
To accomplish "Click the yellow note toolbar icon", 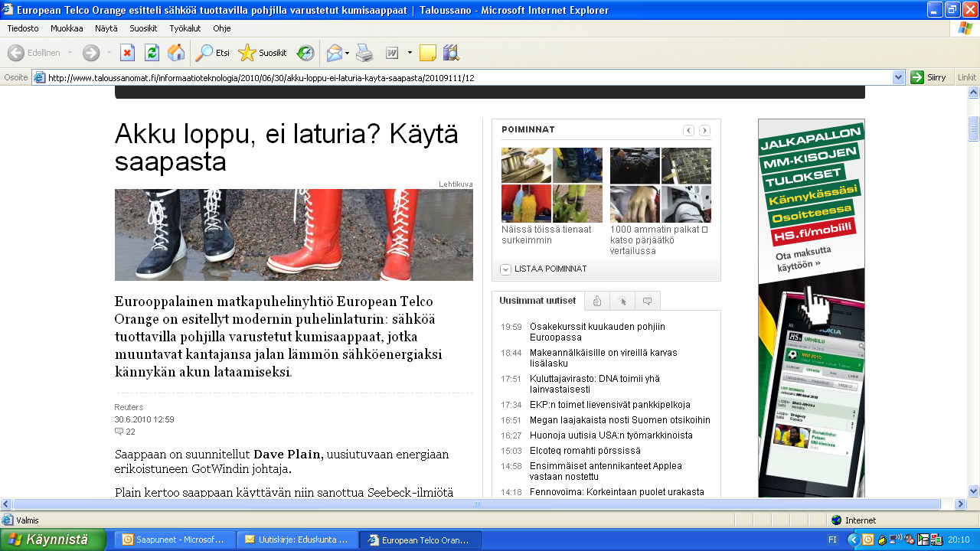I will [x=428, y=53].
